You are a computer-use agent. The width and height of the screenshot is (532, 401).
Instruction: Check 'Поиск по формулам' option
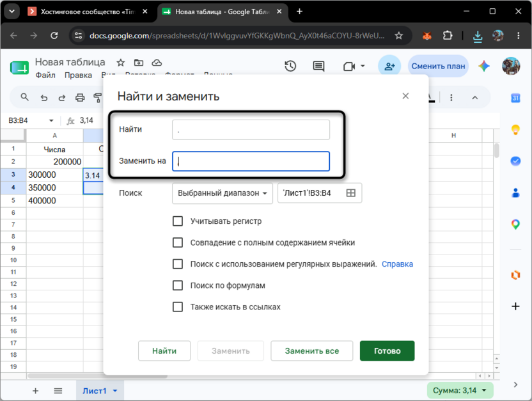(178, 285)
